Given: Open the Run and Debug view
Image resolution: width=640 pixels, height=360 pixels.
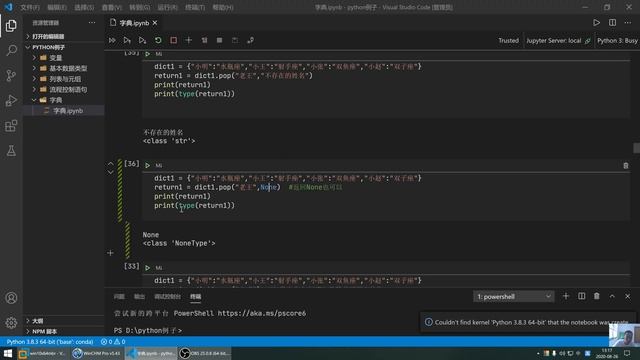Looking at the screenshot, I should (x=11, y=100).
